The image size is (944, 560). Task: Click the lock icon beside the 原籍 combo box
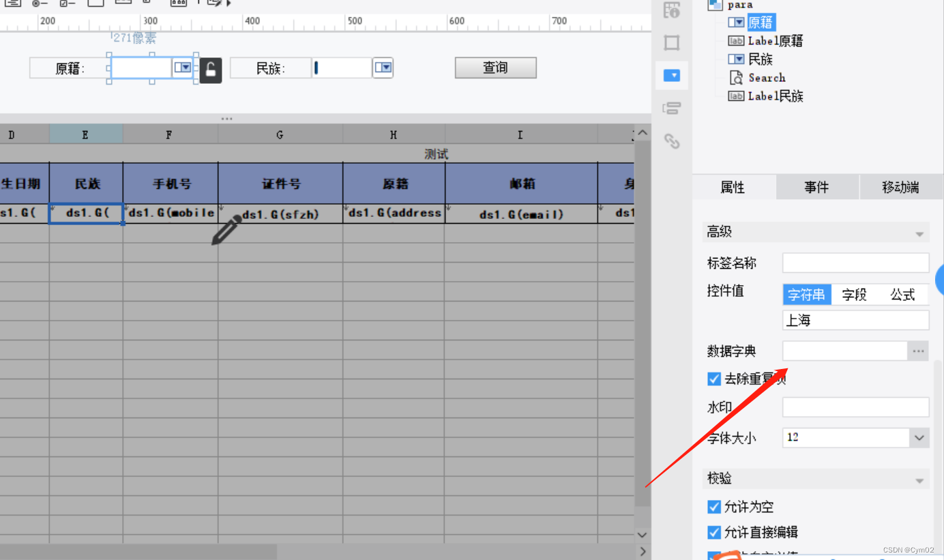pos(210,70)
